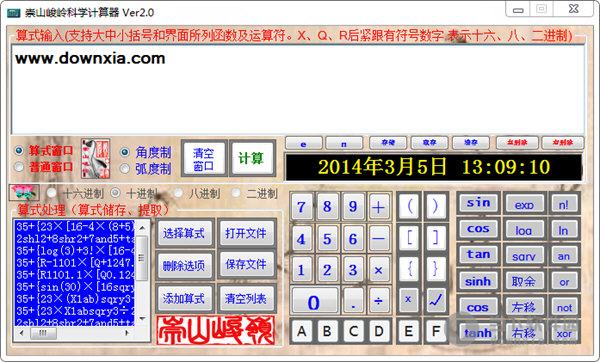Click digit key 9
Image resolution: width=600 pixels, height=362 pixels.
353,207
